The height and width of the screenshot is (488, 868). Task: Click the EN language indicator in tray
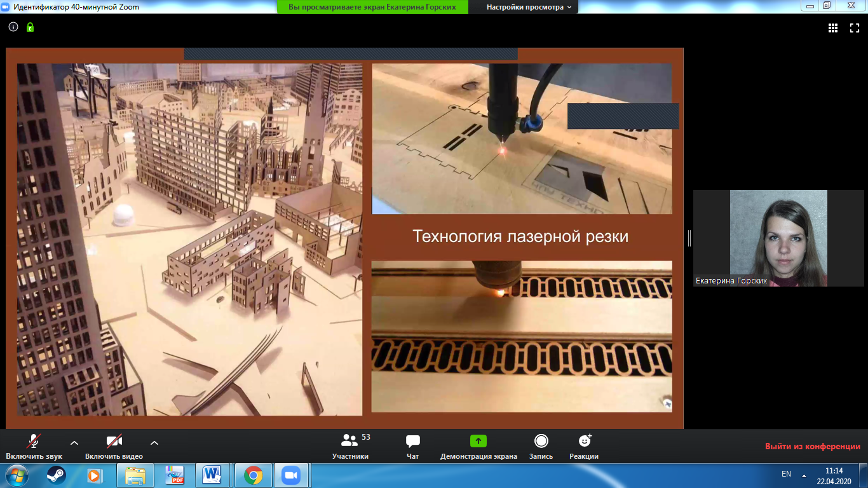pos(786,474)
